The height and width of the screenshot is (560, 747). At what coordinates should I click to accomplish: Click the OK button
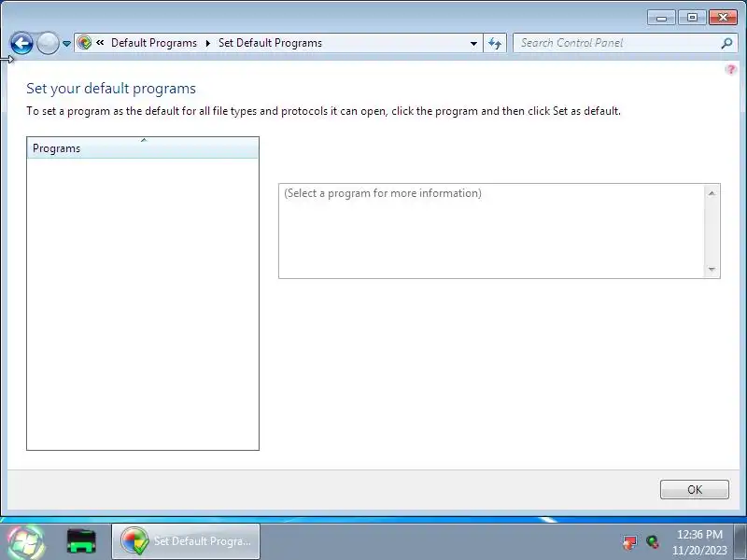[694, 489]
